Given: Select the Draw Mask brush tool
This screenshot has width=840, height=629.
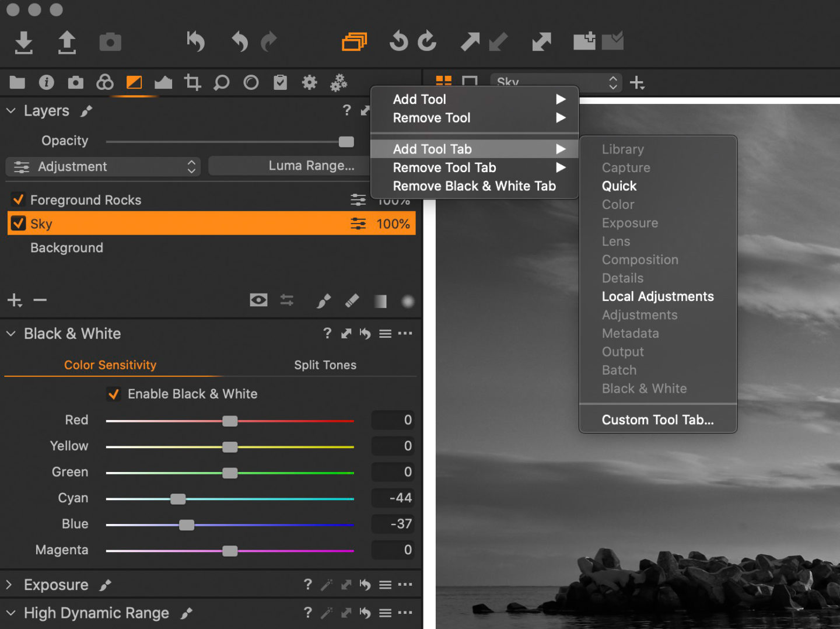Looking at the screenshot, I should pyautogui.click(x=323, y=301).
